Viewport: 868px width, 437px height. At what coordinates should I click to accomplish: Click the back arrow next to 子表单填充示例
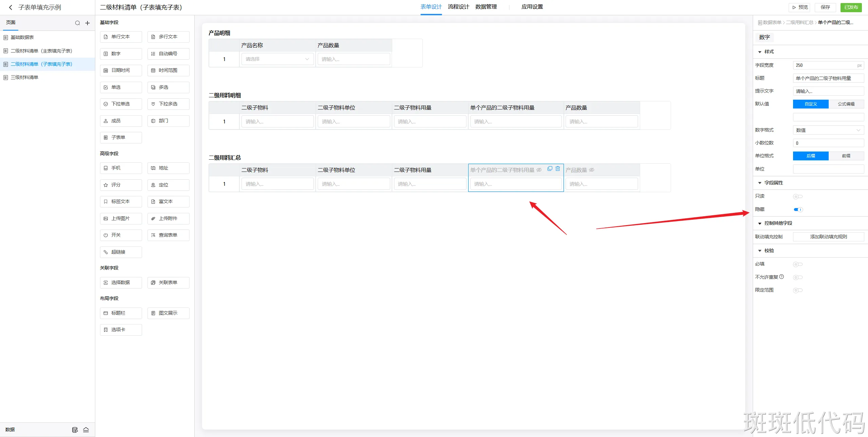tap(11, 7)
